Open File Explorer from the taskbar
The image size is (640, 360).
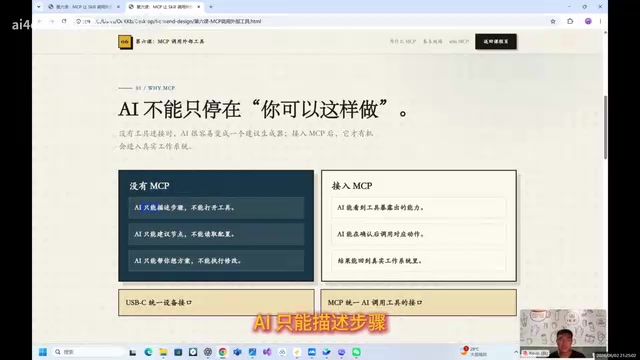pos(163,352)
